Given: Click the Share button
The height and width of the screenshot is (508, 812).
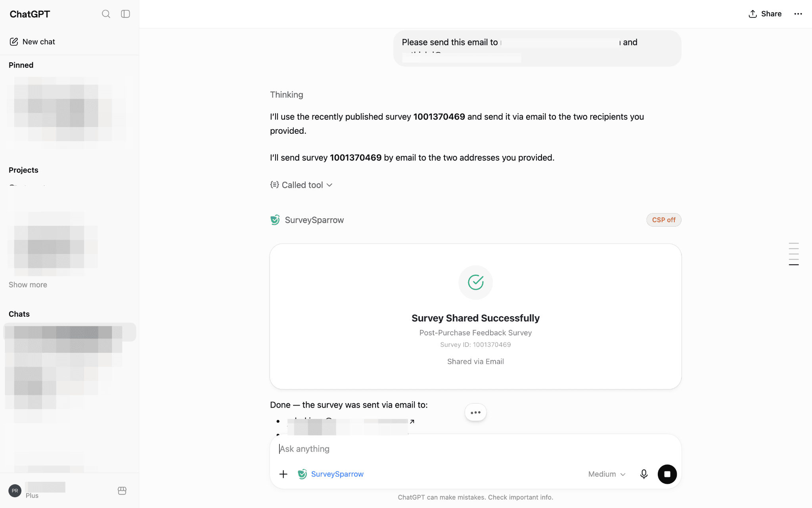Looking at the screenshot, I should point(765,14).
